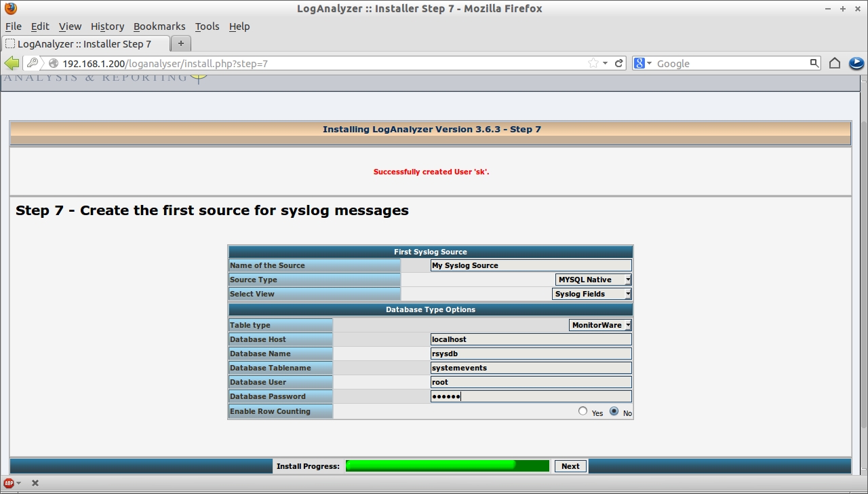
Task: Click the Next button
Action: pos(570,466)
